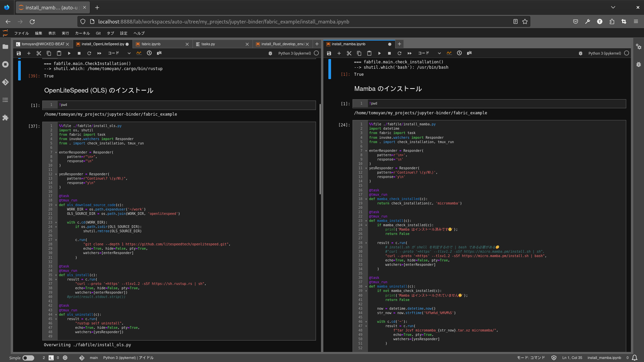This screenshot has width=644, height=362.
Task: Cut cell in install_mamba notebook toolbar
Action: [x=349, y=53]
